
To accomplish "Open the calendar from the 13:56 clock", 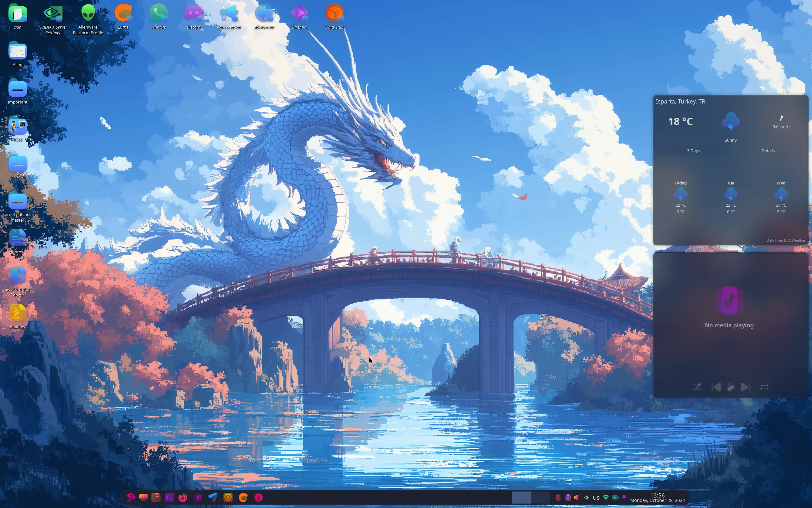I will pyautogui.click(x=657, y=498).
